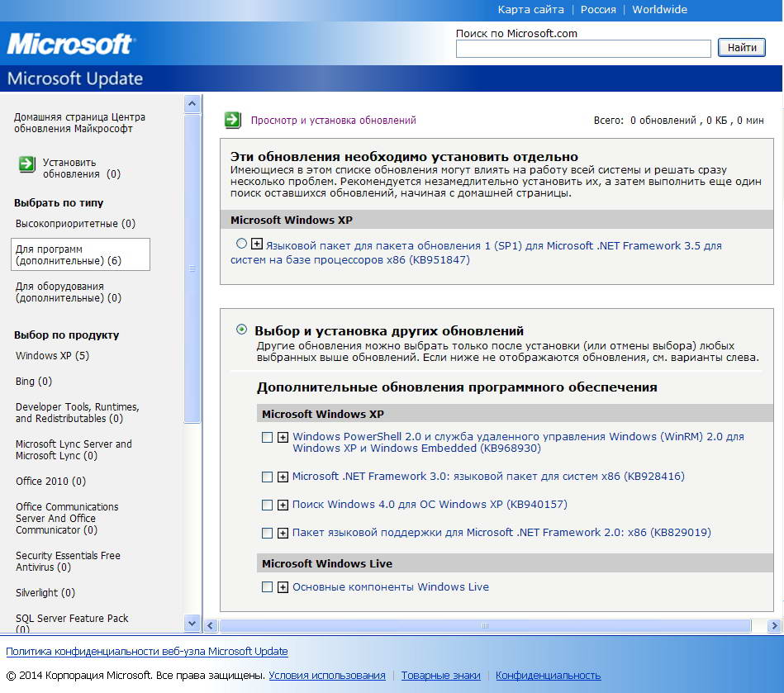Viewport: 784px width, 693px height.
Task: Expand details for KB951847 language pack
Action: [x=256, y=244]
